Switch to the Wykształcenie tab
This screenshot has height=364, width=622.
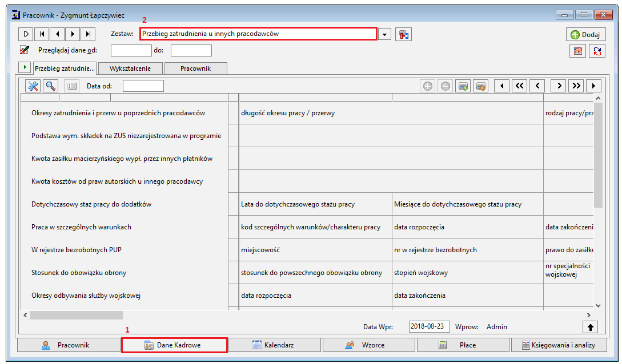[130, 68]
